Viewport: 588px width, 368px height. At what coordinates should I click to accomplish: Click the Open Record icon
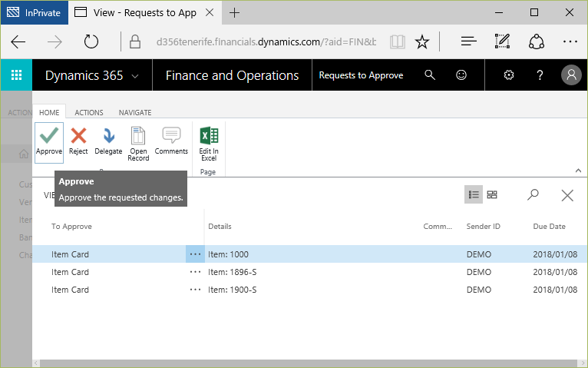[138, 136]
